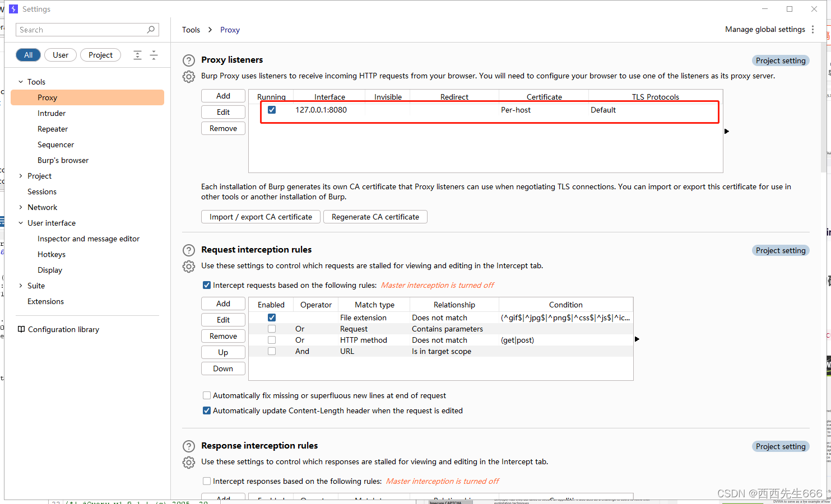This screenshot has width=831, height=504.
Task: Open gear options for Response interception rules
Action: [x=189, y=463]
